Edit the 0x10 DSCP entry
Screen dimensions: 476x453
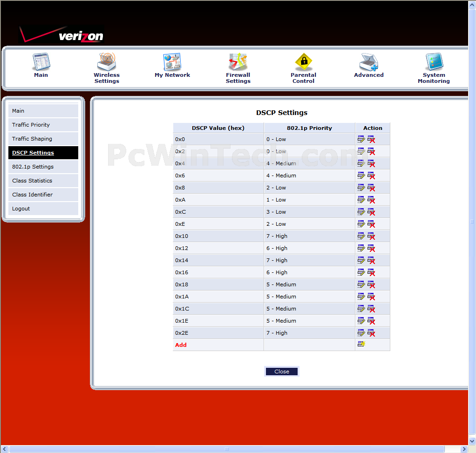coord(361,236)
